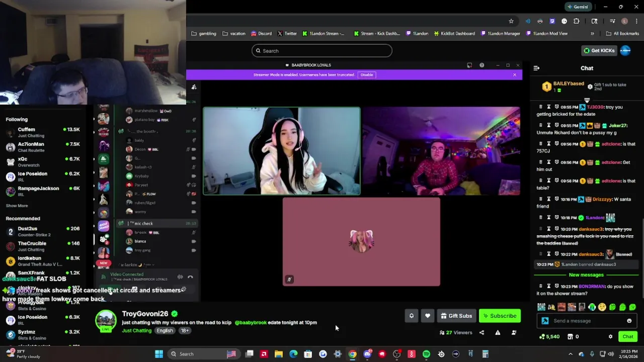The image size is (644, 362).
Task: Click the Send a message input field
Action: [x=588, y=321]
